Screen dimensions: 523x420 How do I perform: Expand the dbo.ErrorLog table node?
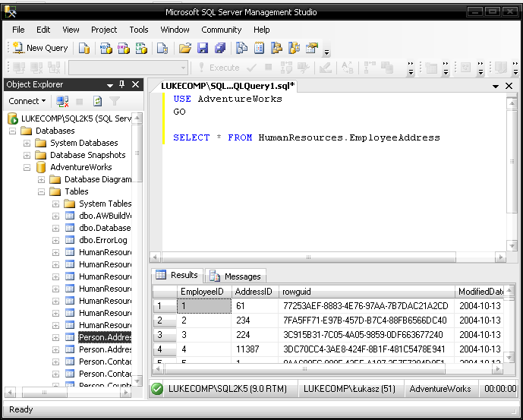coord(55,241)
